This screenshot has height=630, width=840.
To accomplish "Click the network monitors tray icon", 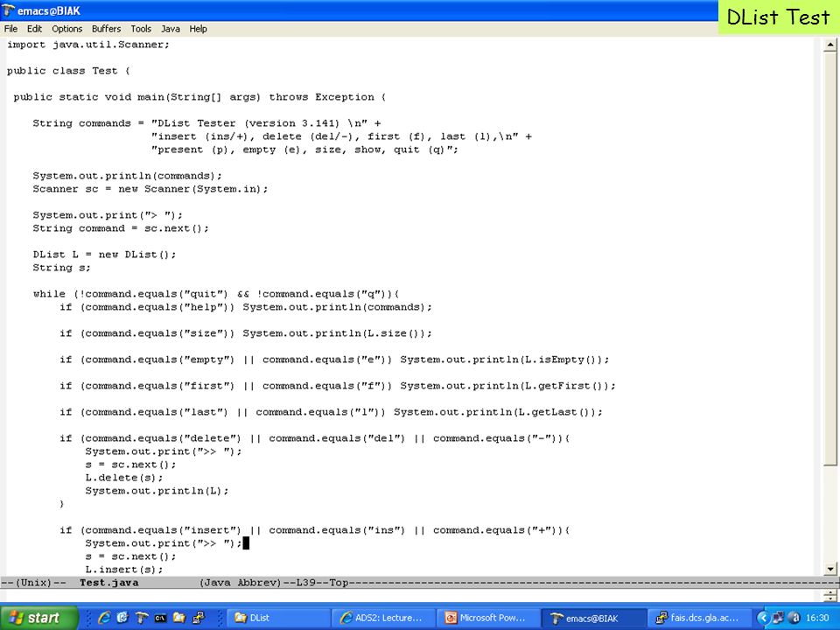I will pos(779,618).
